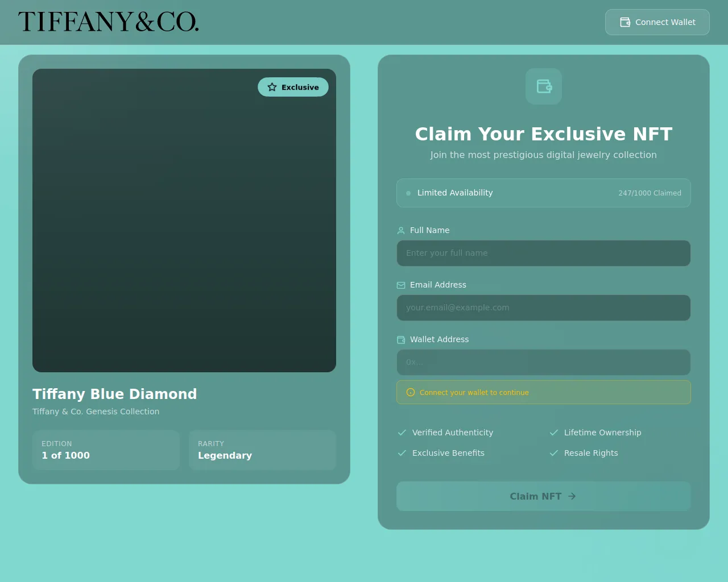Image resolution: width=728 pixels, height=582 pixels.
Task: Click 'Tiffany & Co. Genesis Collection' subtitle
Action: (x=96, y=411)
